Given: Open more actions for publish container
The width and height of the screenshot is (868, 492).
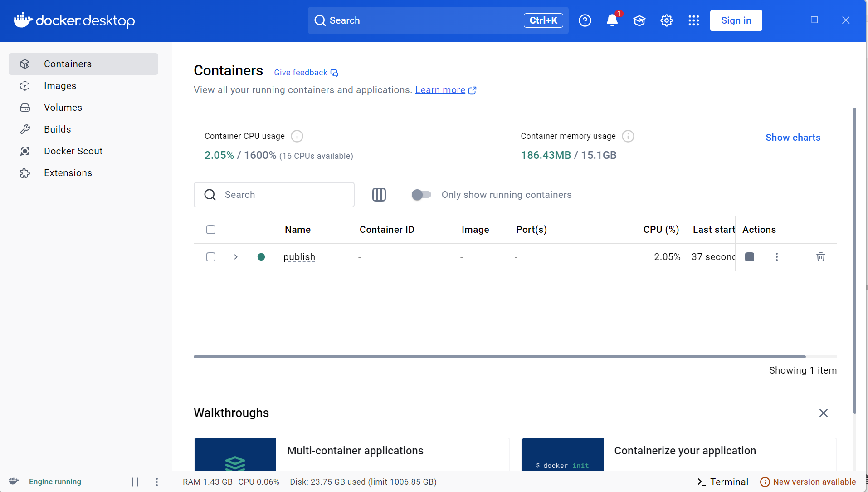Looking at the screenshot, I should point(777,257).
